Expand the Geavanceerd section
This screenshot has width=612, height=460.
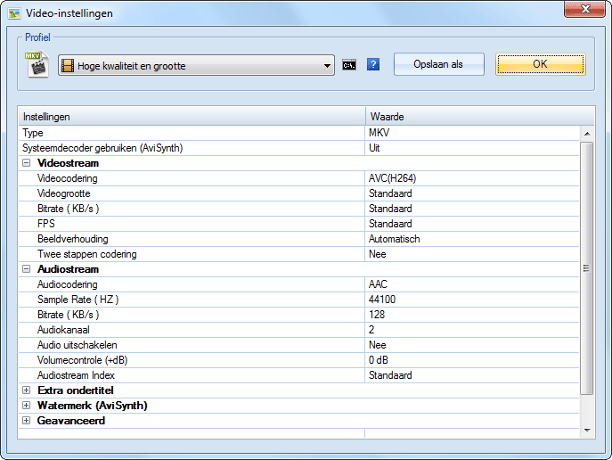(26, 421)
